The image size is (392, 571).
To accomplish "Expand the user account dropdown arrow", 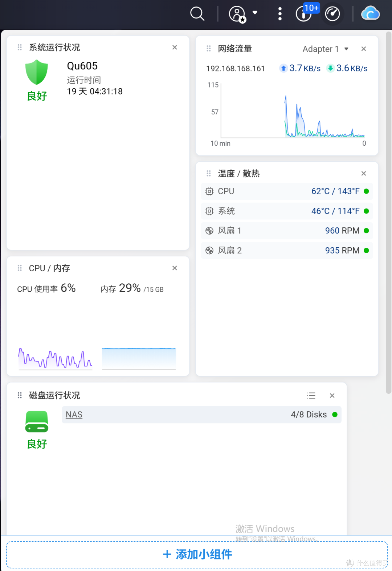I will pyautogui.click(x=255, y=13).
